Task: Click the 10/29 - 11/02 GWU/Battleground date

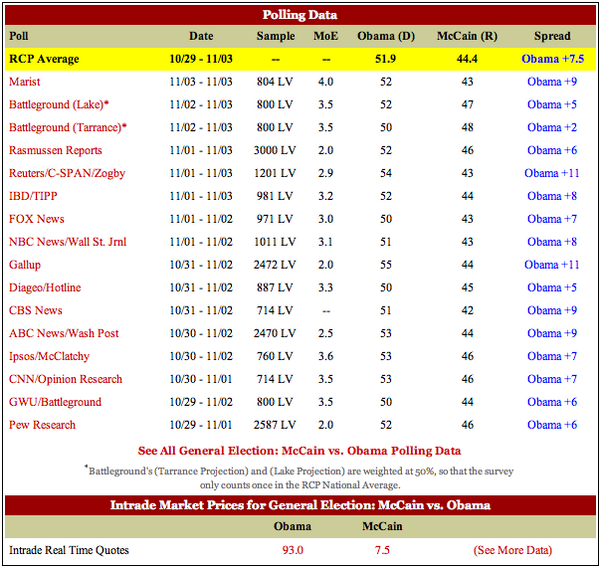Action: tap(201, 402)
